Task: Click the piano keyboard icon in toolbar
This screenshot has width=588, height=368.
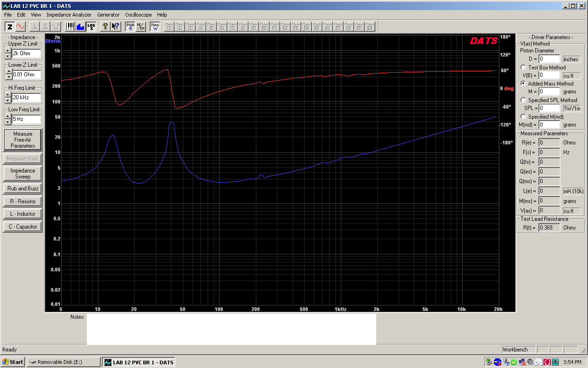Action: coord(70,27)
